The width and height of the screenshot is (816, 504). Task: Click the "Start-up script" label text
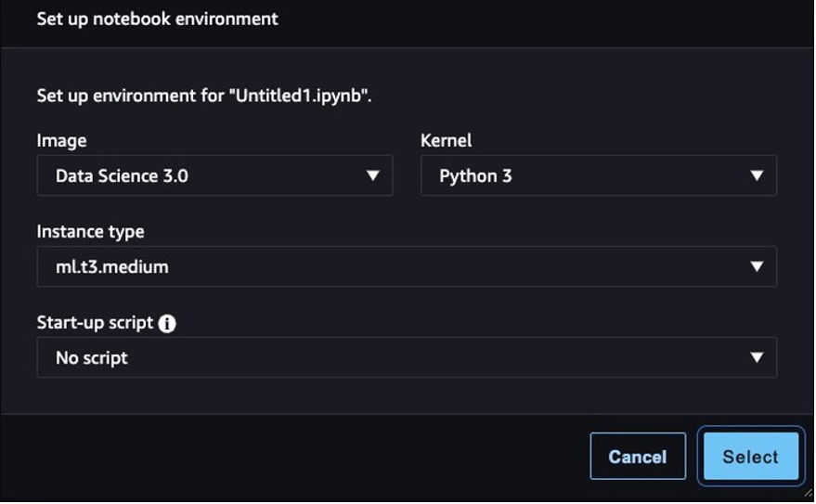(96, 323)
